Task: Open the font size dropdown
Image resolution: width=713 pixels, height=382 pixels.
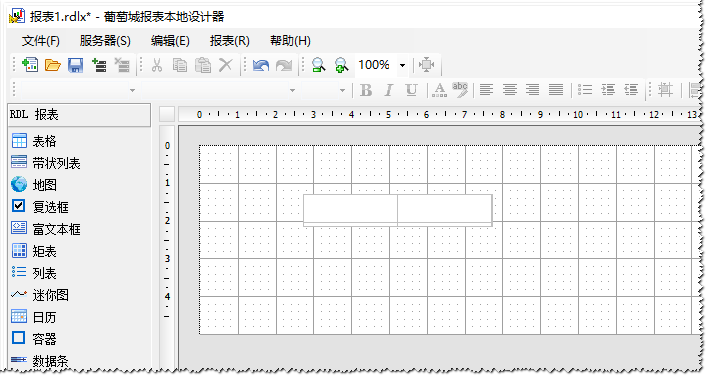Action: [342, 90]
